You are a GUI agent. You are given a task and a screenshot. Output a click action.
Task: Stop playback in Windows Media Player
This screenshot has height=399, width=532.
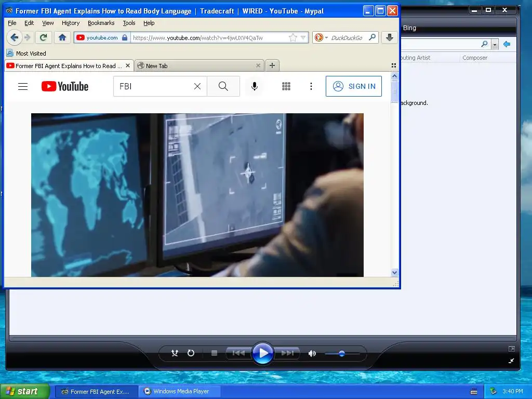coord(214,353)
